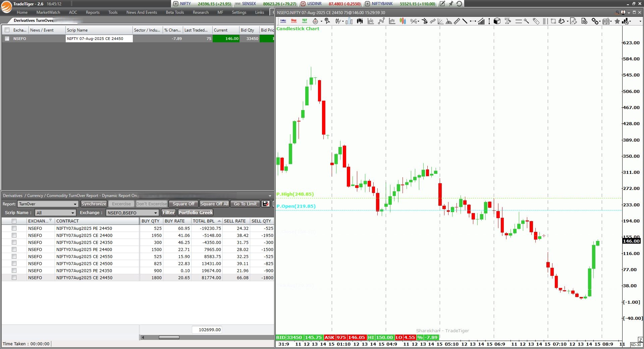
Task: Switch to solid black candlestick style
Action: point(360,21)
